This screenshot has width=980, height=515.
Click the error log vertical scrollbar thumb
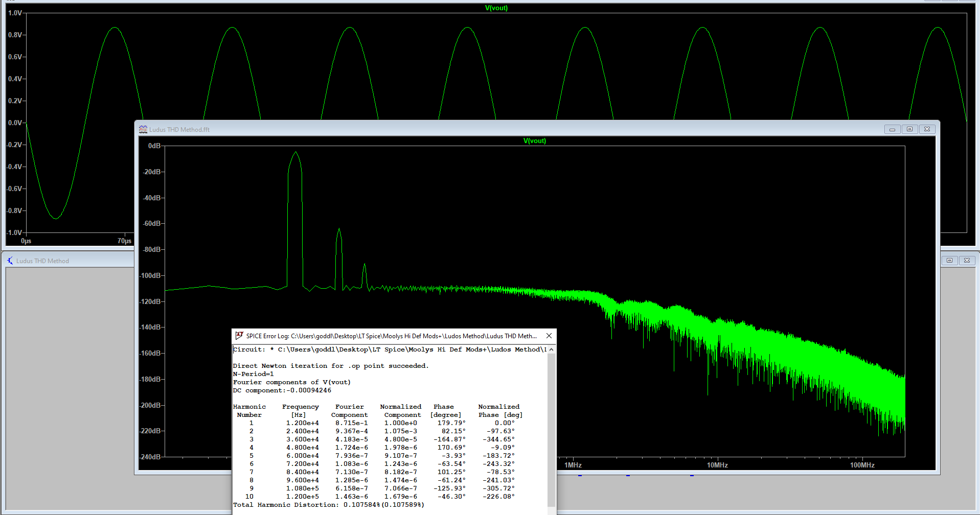tap(551, 430)
